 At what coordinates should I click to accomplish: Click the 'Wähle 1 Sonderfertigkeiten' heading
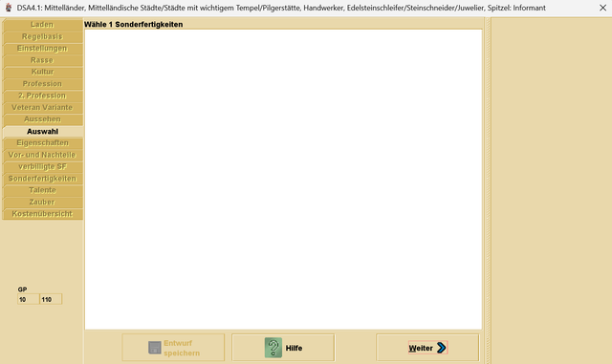point(134,24)
